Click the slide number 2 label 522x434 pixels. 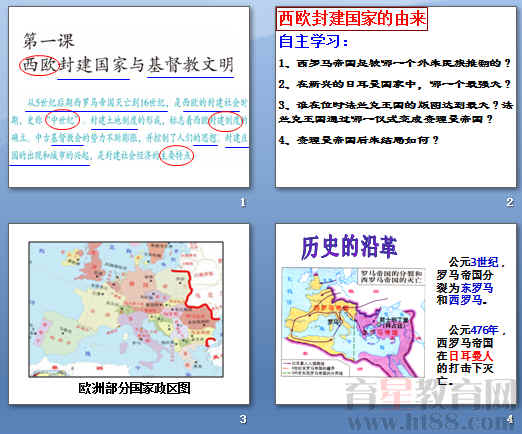click(510, 202)
